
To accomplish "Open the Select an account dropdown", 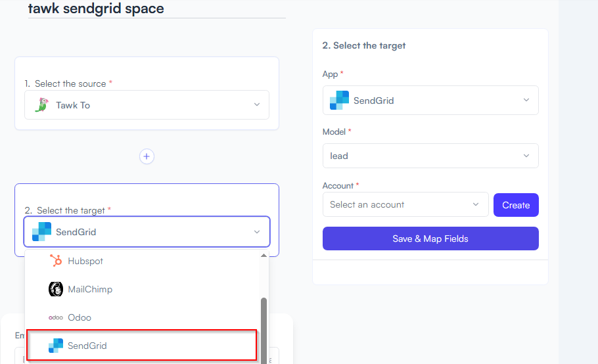I will pyautogui.click(x=405, y=205).
